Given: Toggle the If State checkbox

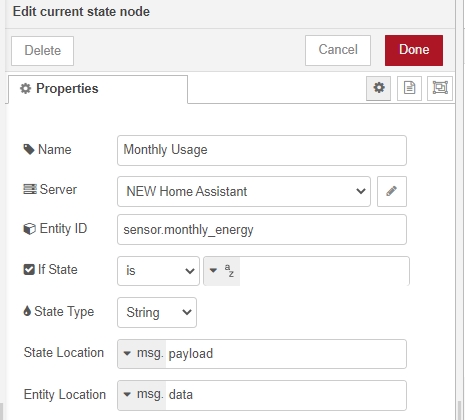Looking at the screenshot, I should pyautogui.click(x=29, y=269).
